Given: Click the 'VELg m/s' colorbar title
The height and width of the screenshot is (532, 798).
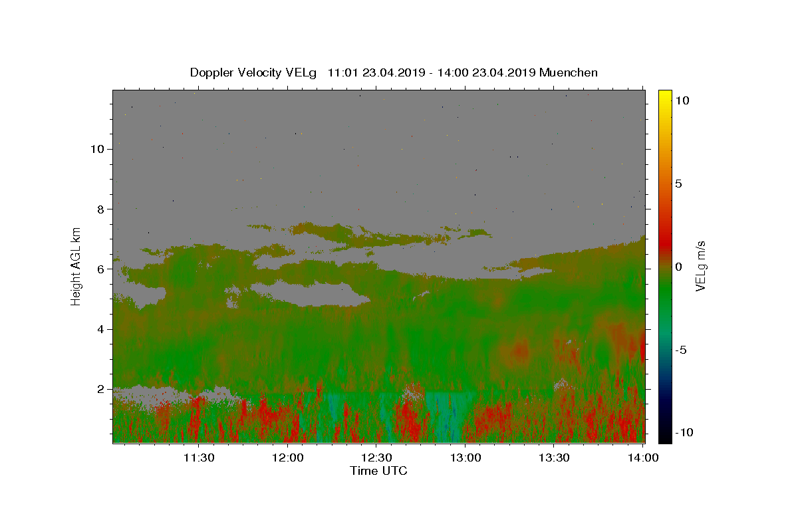Looking at the screenshot, I should [701, 266].
